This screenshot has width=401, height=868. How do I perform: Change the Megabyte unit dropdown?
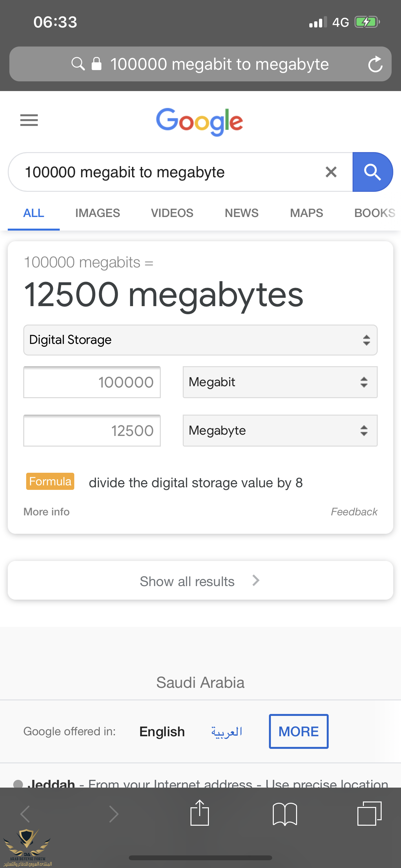tap(280, 431)
